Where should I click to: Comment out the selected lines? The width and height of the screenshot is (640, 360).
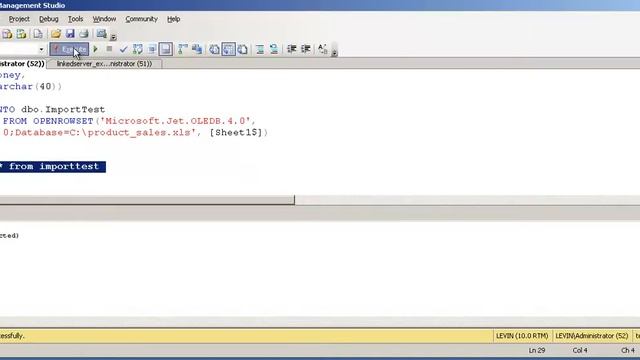(x=260, y=49)
